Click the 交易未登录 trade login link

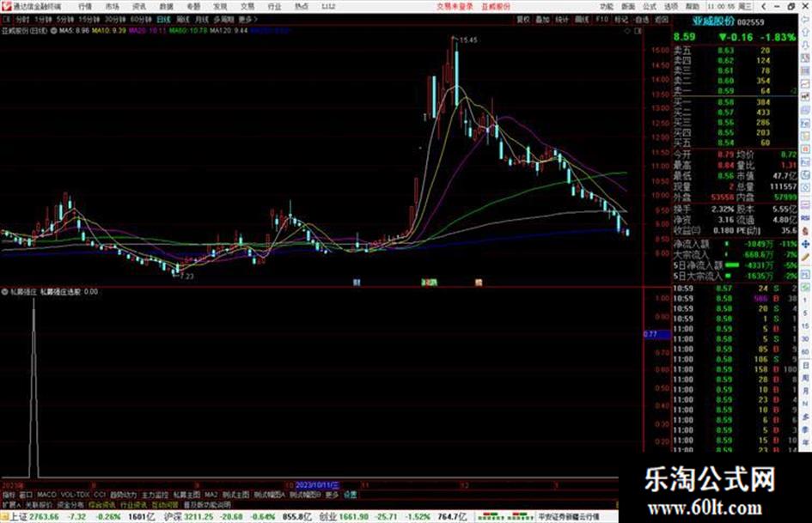coord(455,6)
